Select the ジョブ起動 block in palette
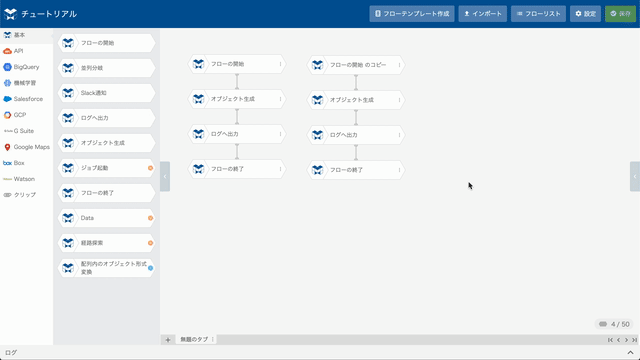This screenshot has height=360, width=640. [107, 168]
